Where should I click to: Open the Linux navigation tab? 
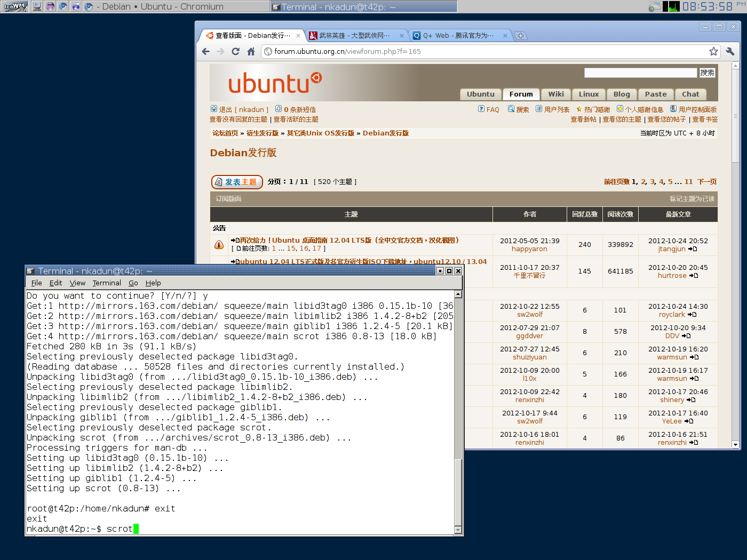589,94
